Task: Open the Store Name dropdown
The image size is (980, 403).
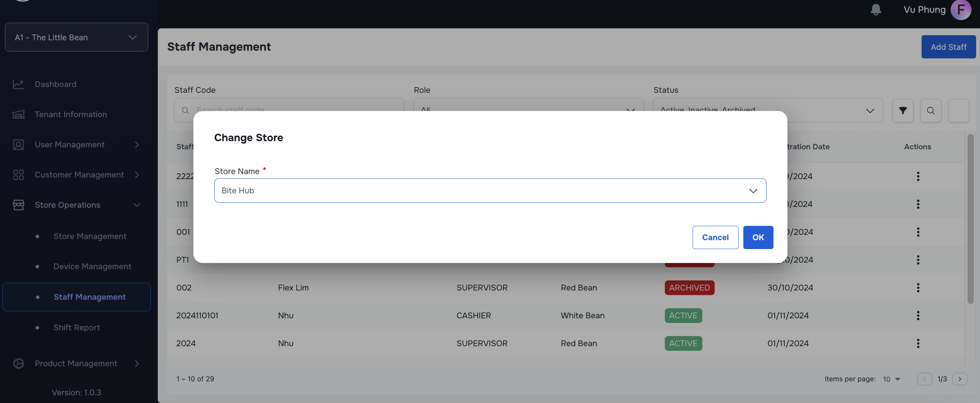Action: point(490,191)
